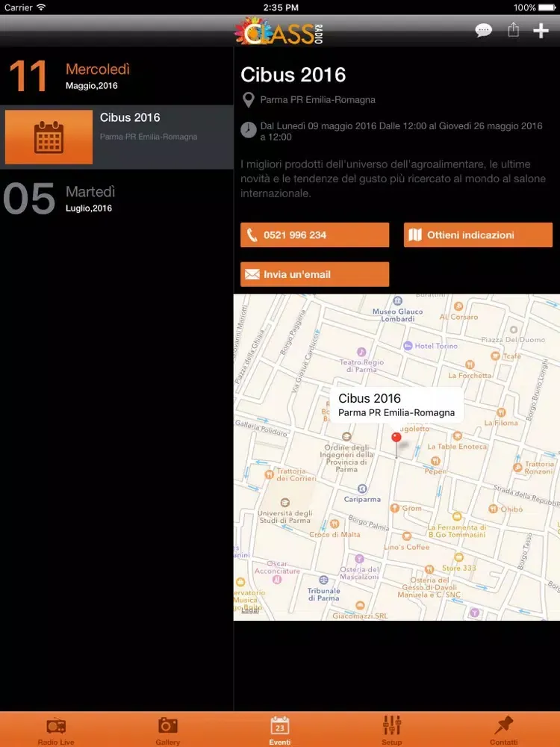Tap Invia un'email button
Image resolution: width=560 pixels, height=747 pixels.
(x=315, y=274)
